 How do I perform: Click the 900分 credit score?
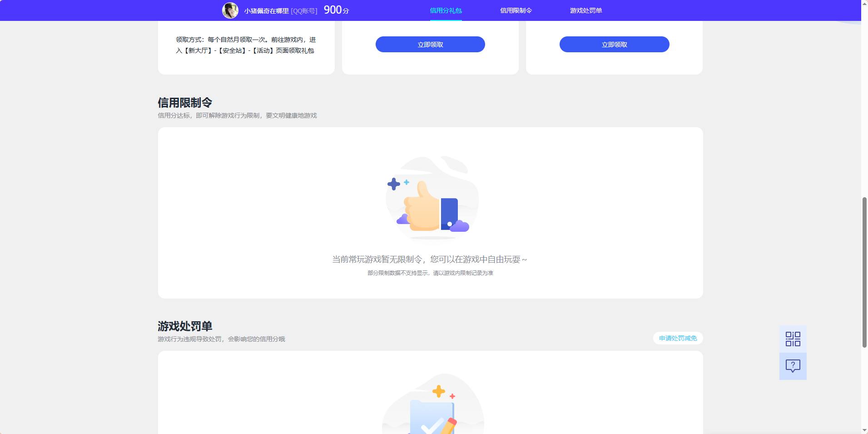pyautogui.click(x=336, y=10)
